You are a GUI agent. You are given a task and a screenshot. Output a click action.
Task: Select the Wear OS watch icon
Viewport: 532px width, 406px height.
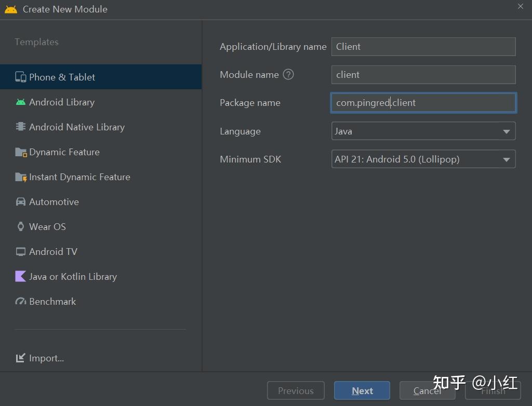coord(21,227)
